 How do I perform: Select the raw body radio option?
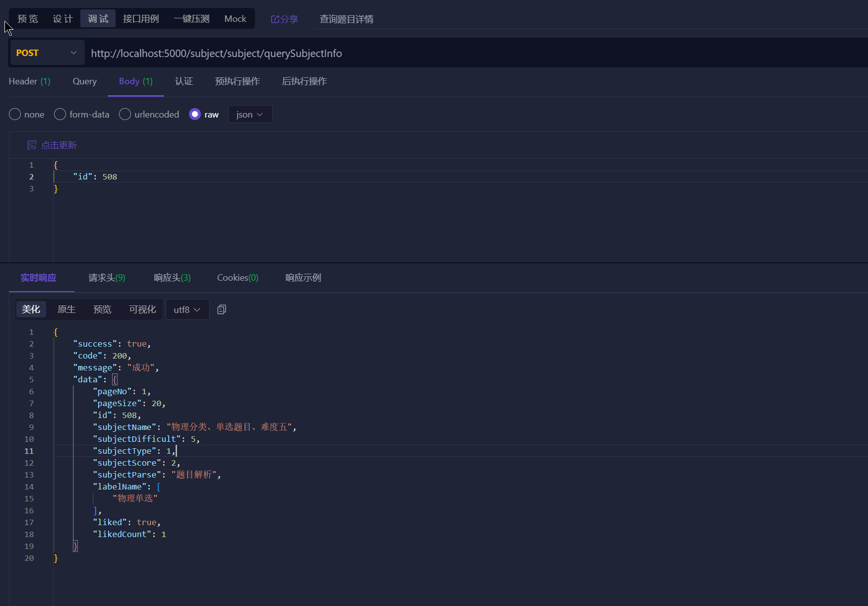click(x=195, y=114)
